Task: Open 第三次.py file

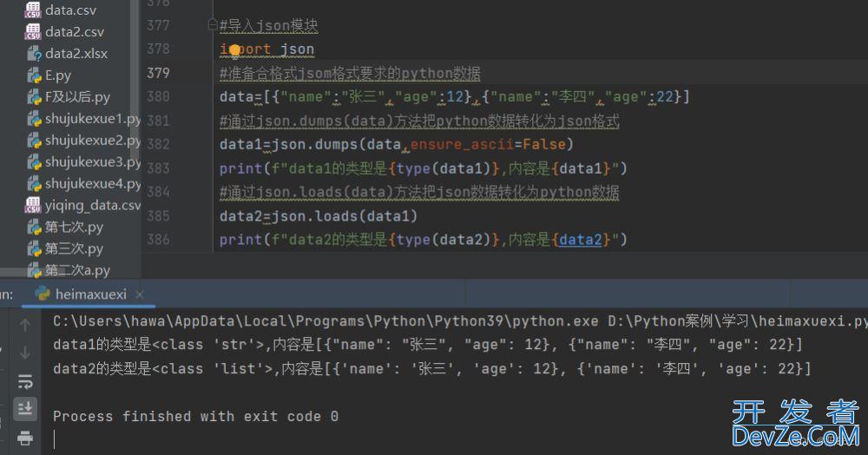Action: pos(74,248)
